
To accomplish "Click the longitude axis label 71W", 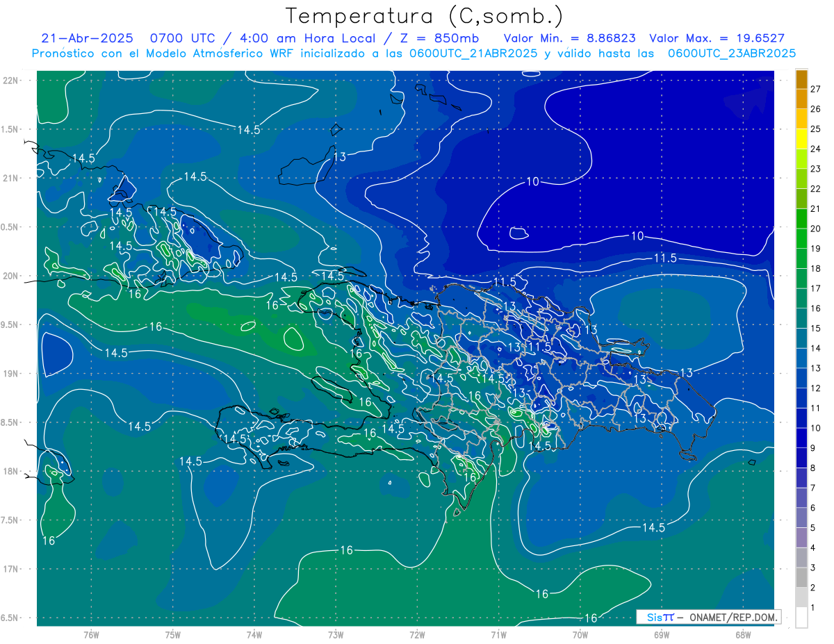I will 498,635.
